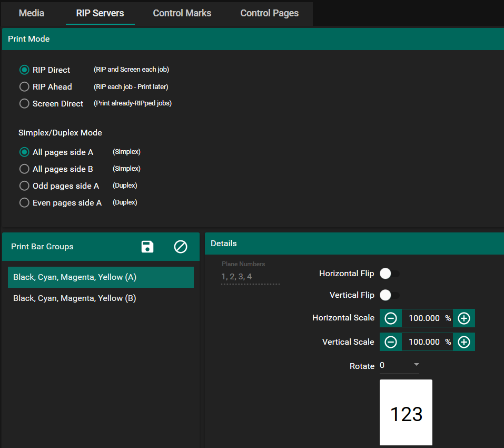Select Odd pages side A duplex
This screenshot has height=448, width=504.
coord(24,186)
